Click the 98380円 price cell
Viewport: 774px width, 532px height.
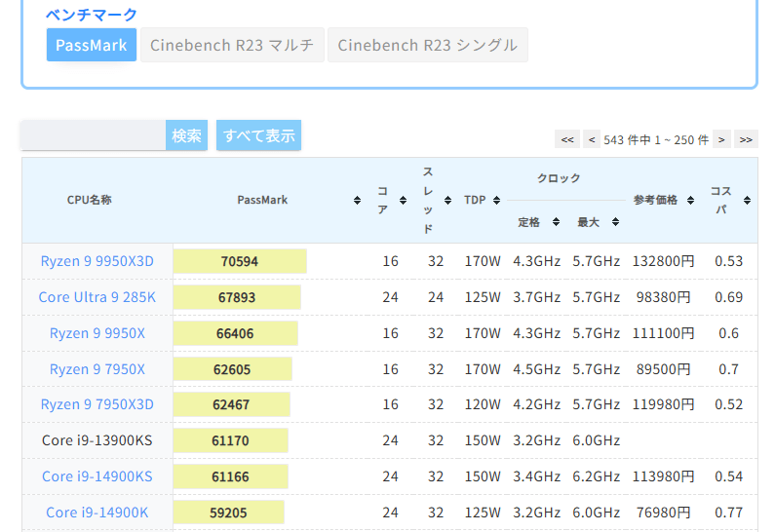pos(663,297)
